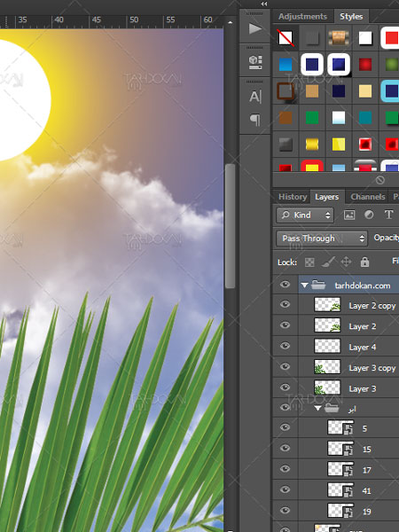This screenshot has height=532, width=399.
Task: Apply the teal style swatch
Action: tap(365, 118)
